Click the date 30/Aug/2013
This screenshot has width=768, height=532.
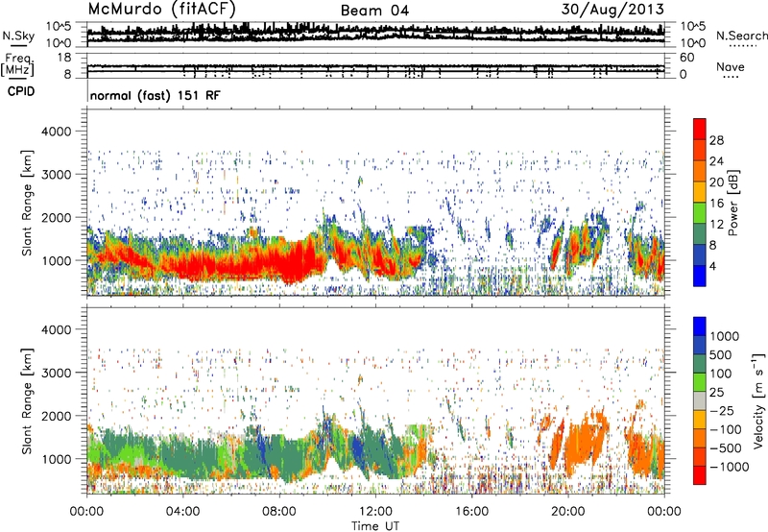612,9
